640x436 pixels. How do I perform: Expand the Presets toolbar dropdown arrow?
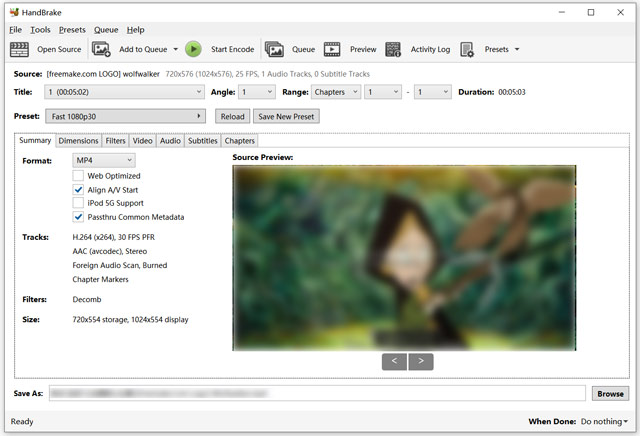coord(517,49)
